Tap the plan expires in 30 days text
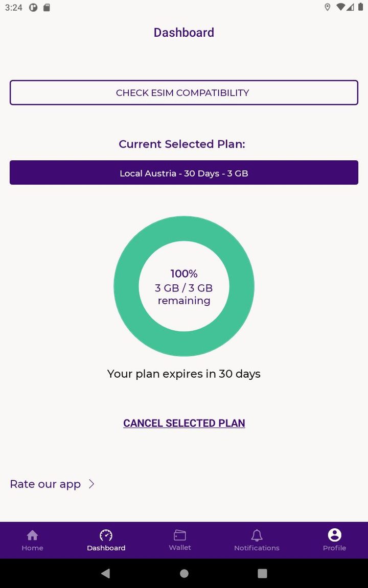This screenshot has width=368, height=588. [184, 374]
